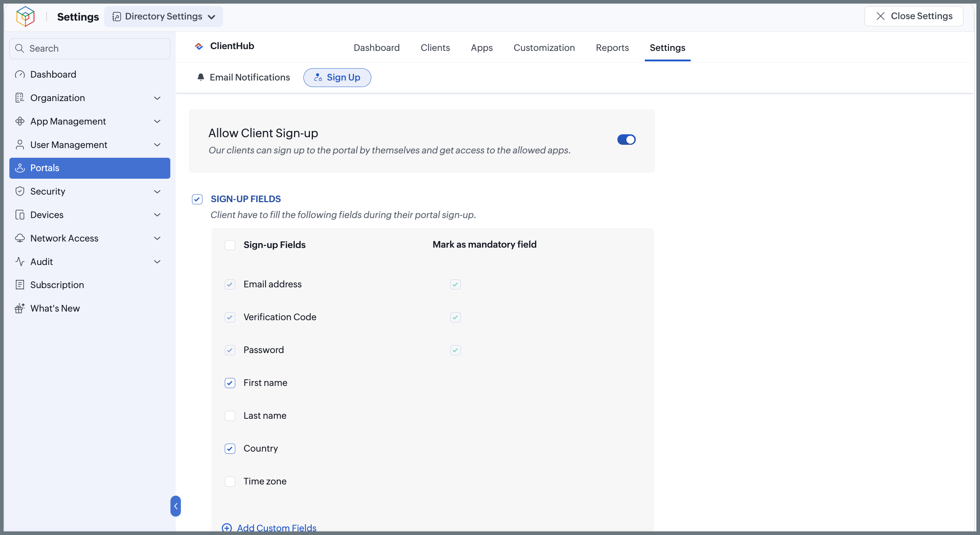Click the Dashboard gauge icon in sidebar

pos(20,74)
